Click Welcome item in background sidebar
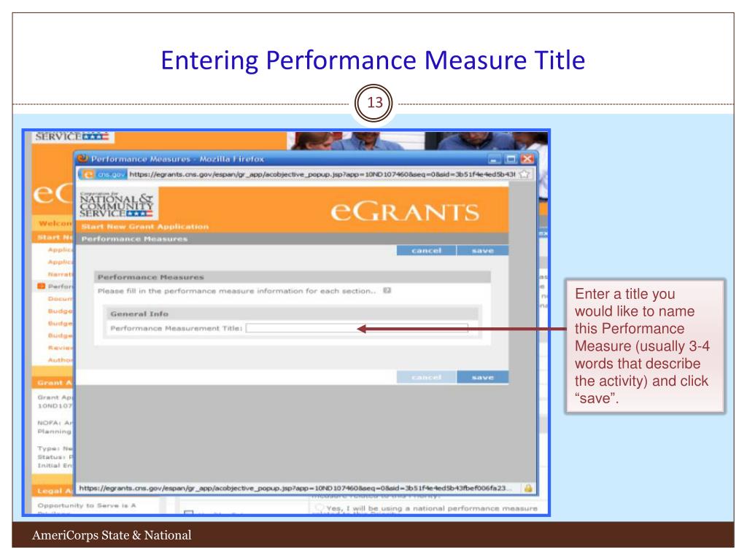 click(x=55, y=223)
